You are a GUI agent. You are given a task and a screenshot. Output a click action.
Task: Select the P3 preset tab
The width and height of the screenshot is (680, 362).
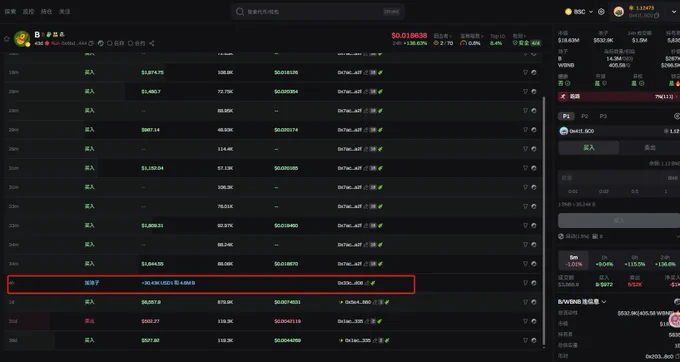tap(603, 116)
